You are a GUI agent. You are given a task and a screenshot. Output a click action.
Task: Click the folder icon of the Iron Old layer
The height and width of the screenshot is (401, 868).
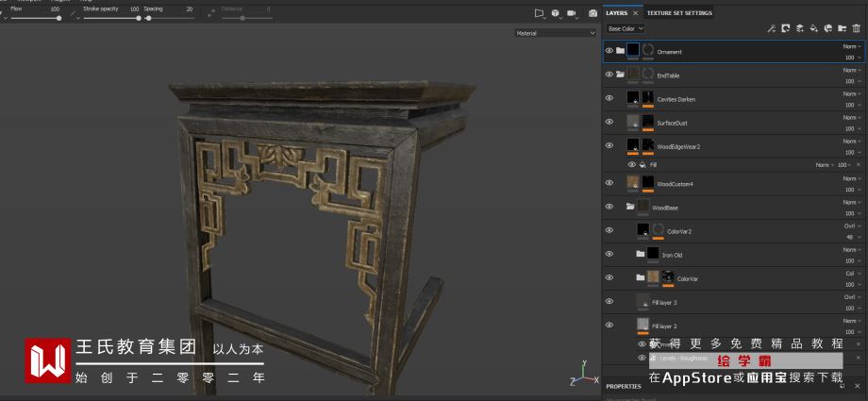pos(641,254)
